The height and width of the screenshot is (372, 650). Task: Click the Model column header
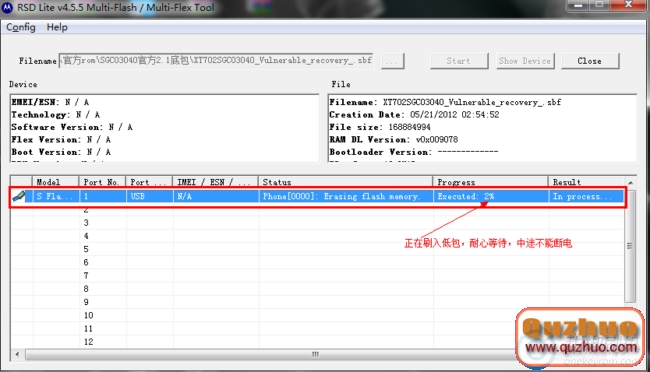[56, 182]
